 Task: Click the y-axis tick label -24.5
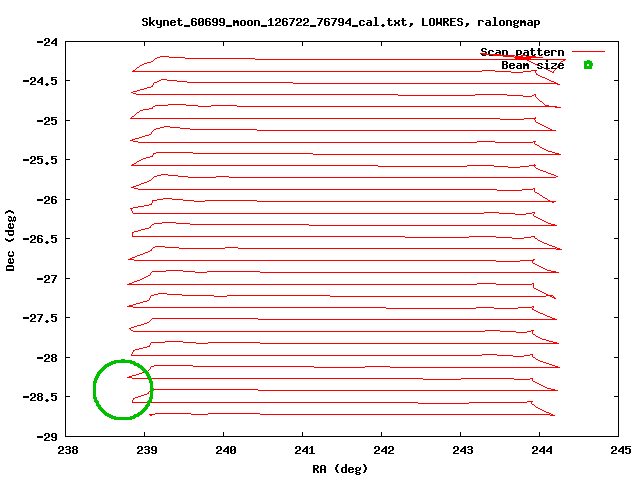point(40,81)
